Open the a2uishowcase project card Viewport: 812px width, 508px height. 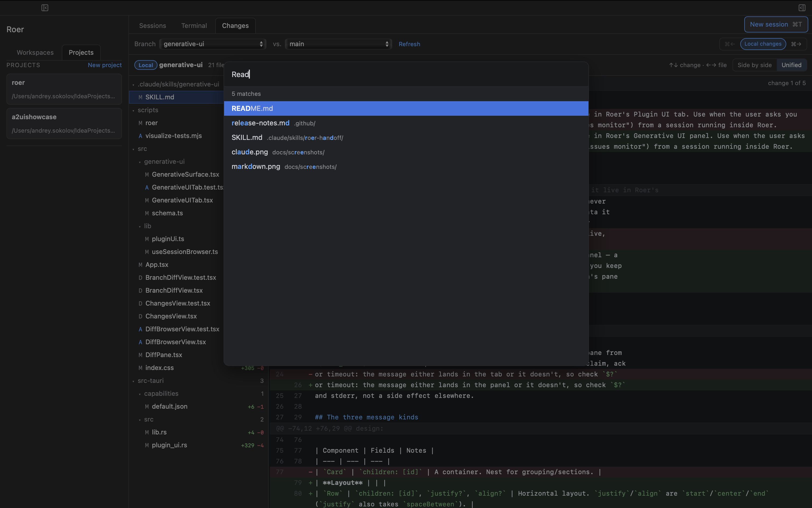(64, 123)
